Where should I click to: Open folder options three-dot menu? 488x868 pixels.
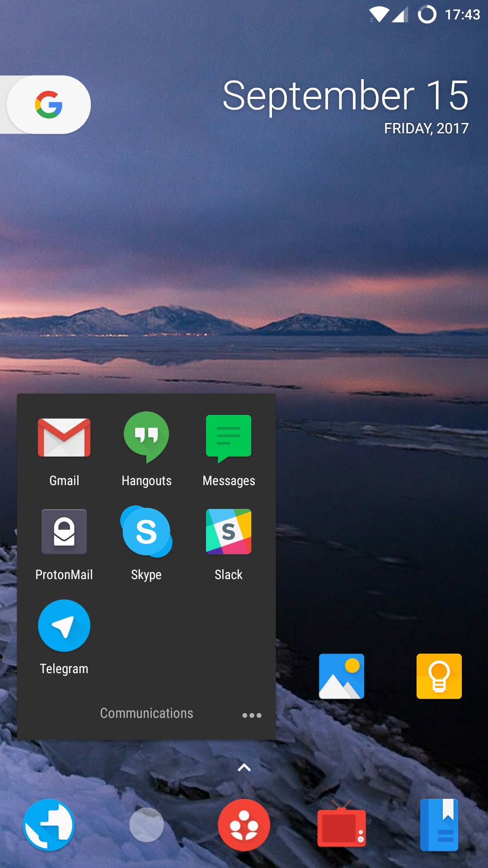[x=252, y=715]
